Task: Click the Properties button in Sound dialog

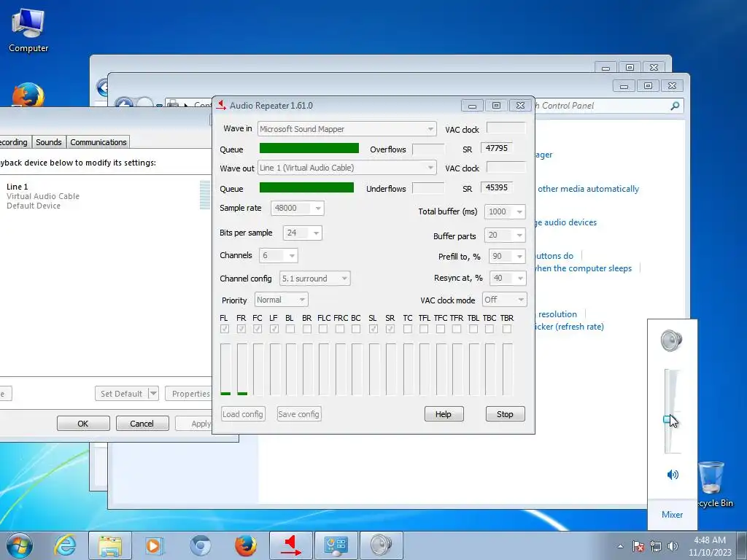Action: coord(189,394)
